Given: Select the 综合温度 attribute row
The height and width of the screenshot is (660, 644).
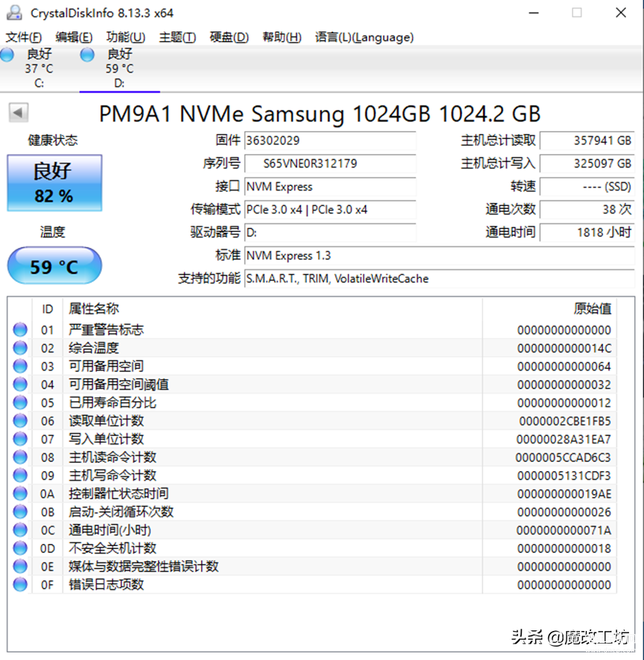Looking at the screenshot, I should 312,347.
